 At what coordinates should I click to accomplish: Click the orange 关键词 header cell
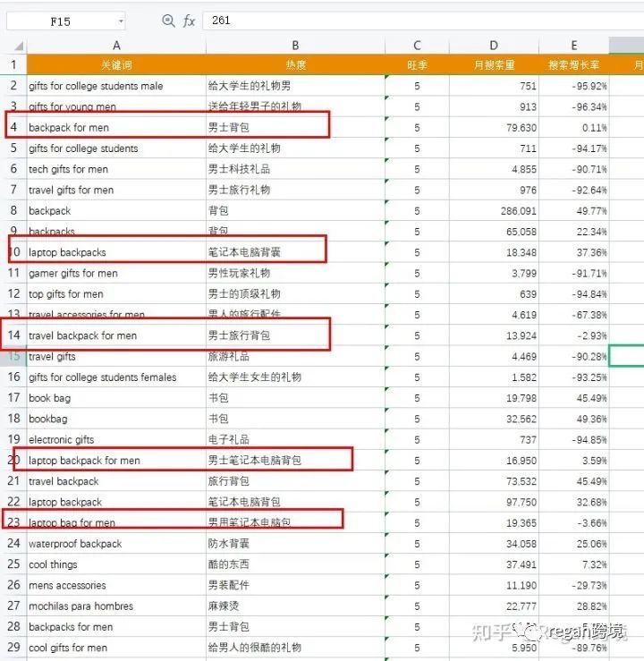116,65
